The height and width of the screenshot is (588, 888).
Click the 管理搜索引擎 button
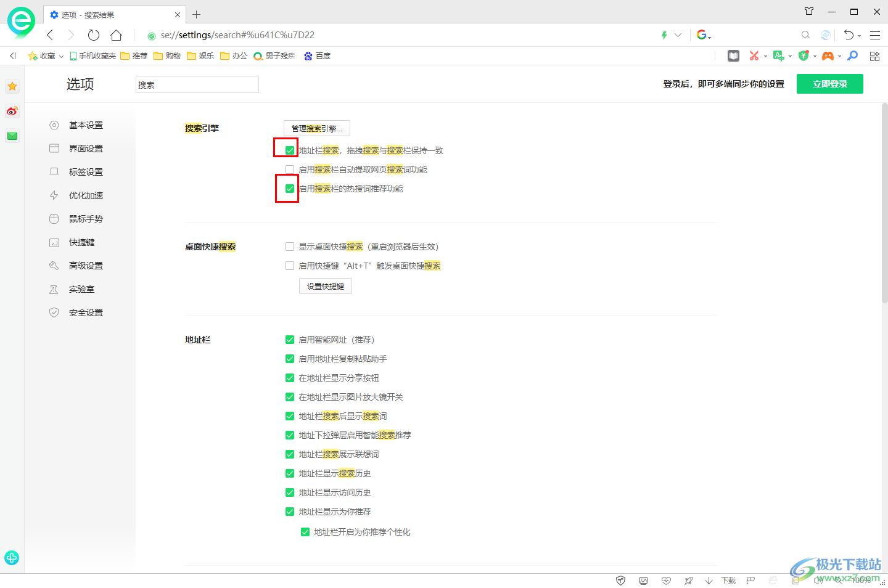(x=317, y=128)
